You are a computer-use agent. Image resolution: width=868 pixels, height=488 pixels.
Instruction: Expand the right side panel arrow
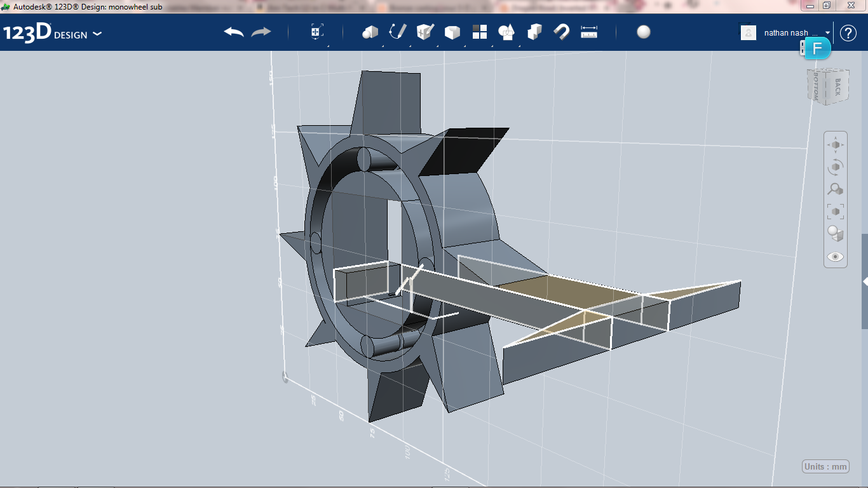[865, 281]
